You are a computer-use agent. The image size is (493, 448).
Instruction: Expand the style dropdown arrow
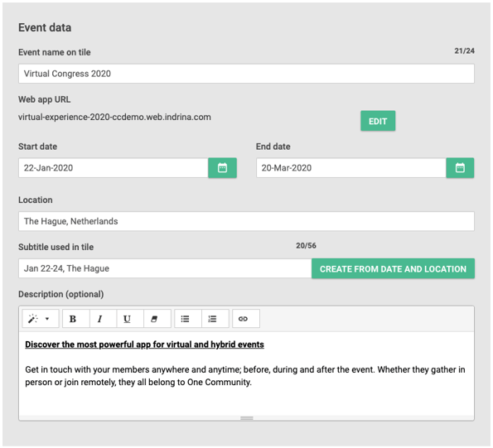tap(47, 319)
